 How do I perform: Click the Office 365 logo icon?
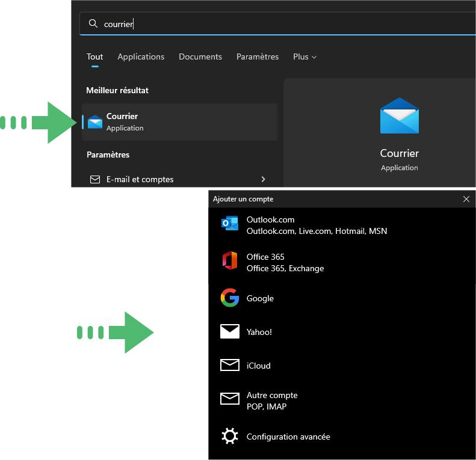pos(230,260)
